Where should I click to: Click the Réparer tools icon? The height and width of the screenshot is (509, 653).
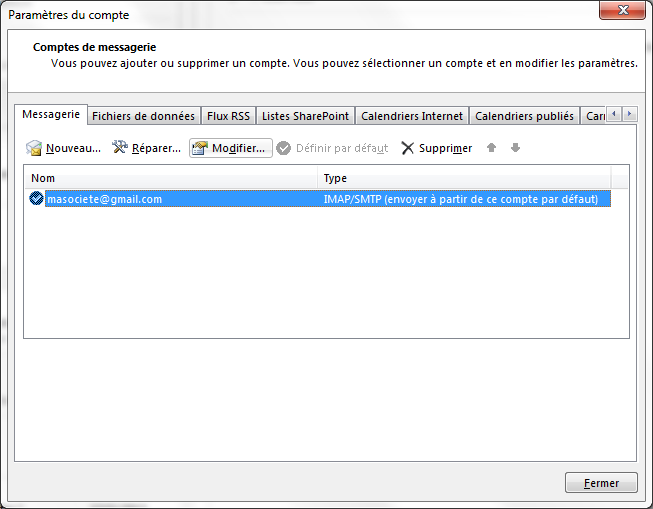[x=120, y=147]
